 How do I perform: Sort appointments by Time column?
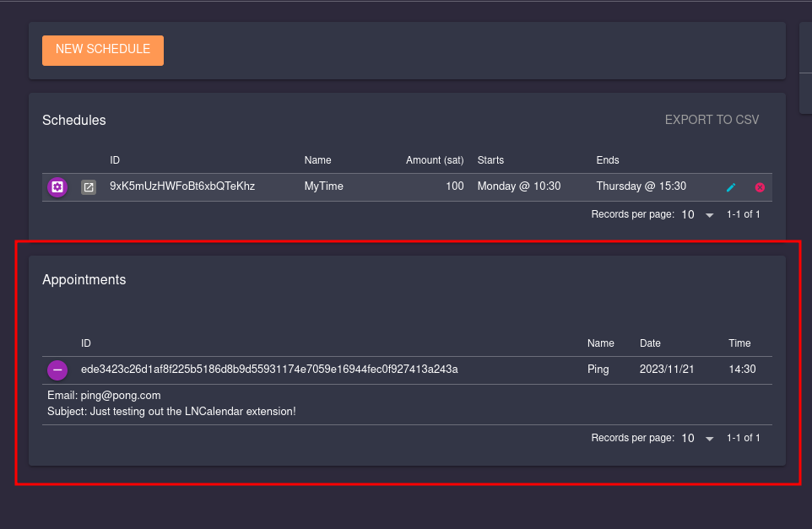(x=739, y=343)
